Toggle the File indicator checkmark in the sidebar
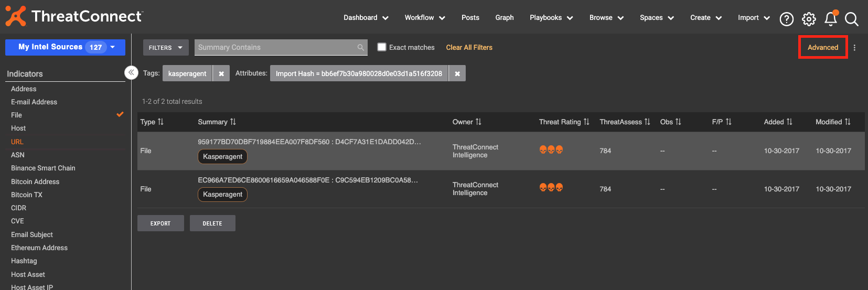868x290 pixels. (120, 114)
